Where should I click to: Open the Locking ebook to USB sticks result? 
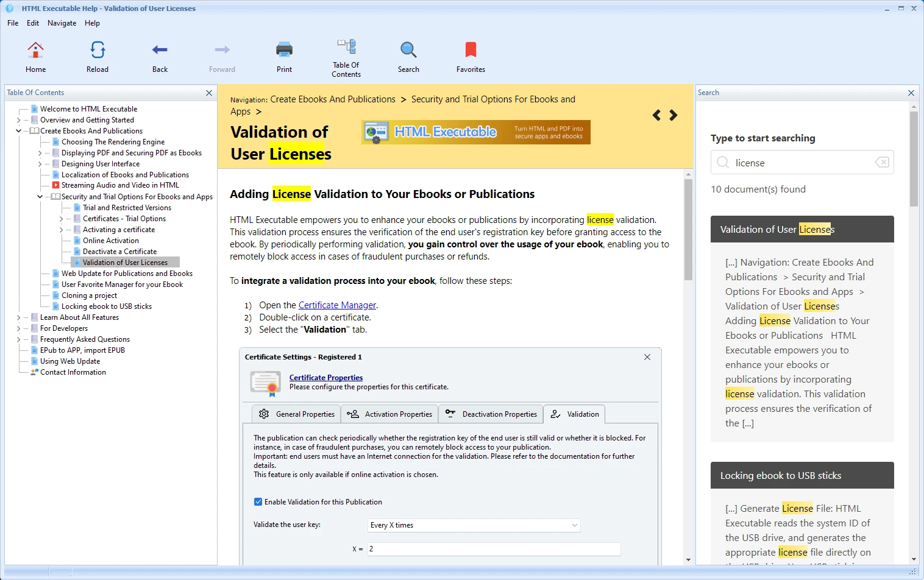780,476
